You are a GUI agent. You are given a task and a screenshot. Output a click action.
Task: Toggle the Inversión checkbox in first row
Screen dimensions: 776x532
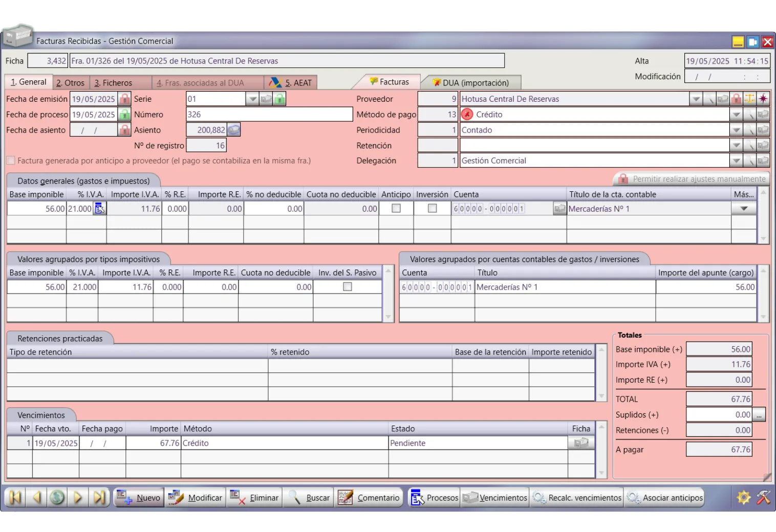(432, 208)
